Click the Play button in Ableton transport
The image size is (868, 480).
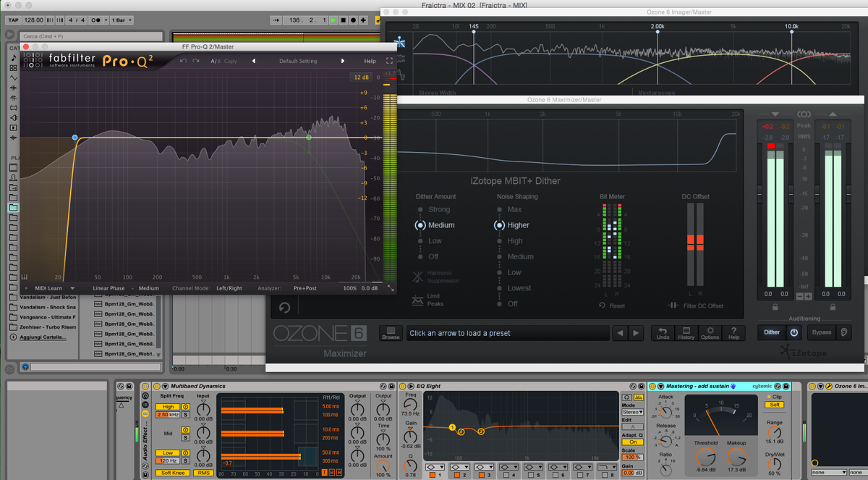point(333,20)
